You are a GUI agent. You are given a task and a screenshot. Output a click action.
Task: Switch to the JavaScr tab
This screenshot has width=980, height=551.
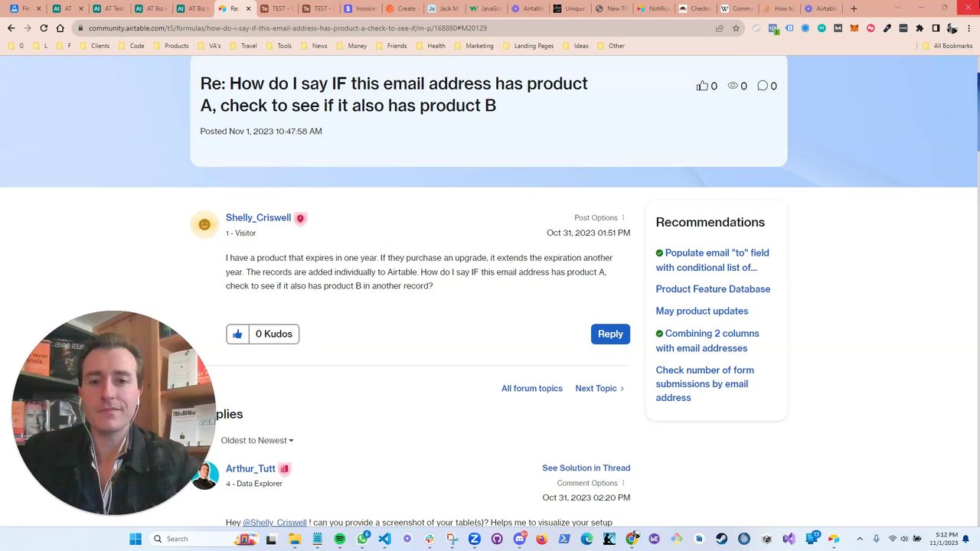point(485,8)
